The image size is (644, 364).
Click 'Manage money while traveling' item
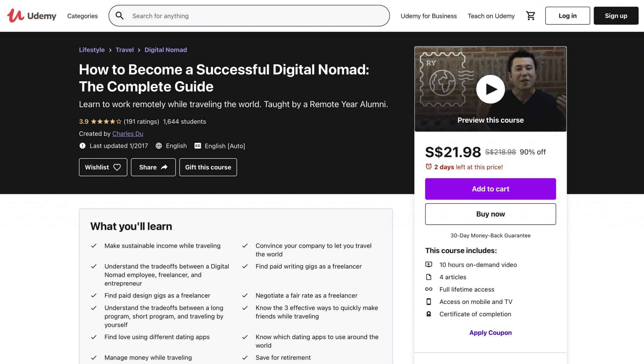[148, 357]
